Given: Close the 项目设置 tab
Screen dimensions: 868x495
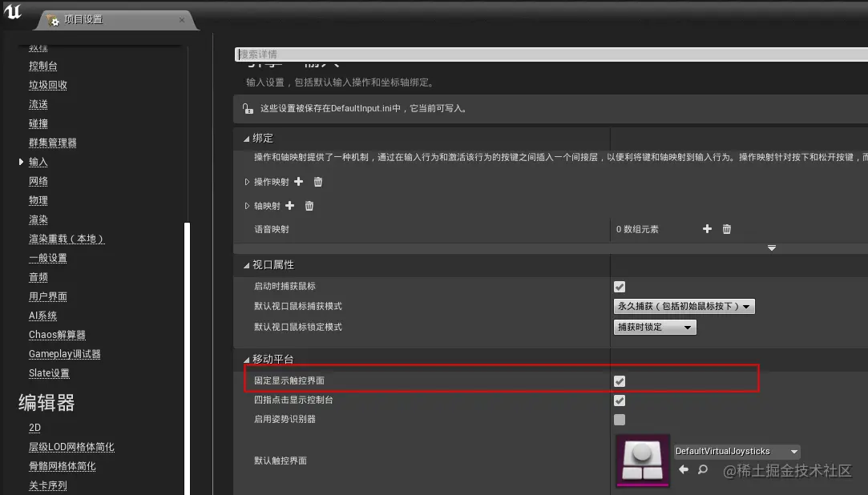Looking at the screenshot, I should (x=182, y=20).
